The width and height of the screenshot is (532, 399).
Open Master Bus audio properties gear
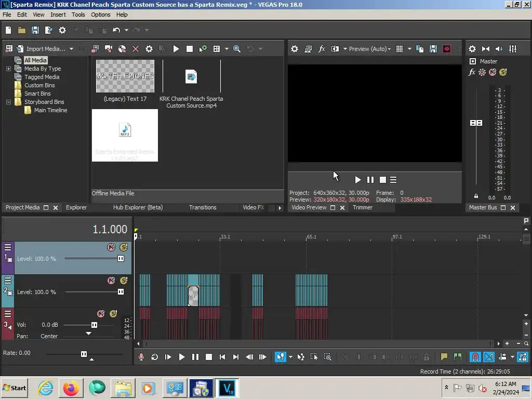(472, 49)
